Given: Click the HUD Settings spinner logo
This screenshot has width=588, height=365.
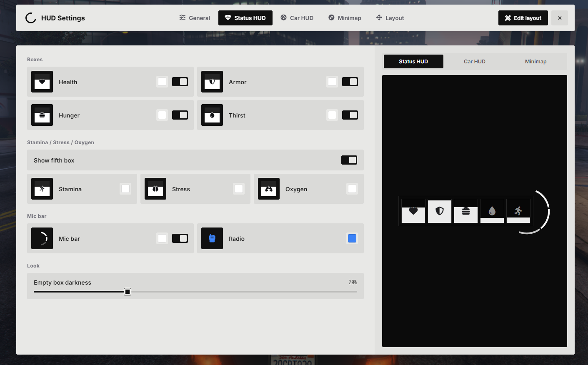Looking at the screenshot, I should click(x=31, y=18).
